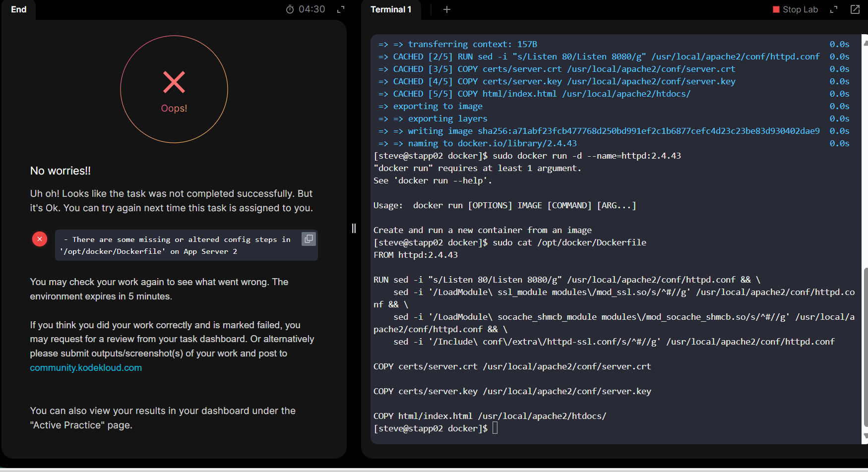Click the 'Active Practice' page sentence
Viewport: 868px width, 472px height.
[163, 418]
